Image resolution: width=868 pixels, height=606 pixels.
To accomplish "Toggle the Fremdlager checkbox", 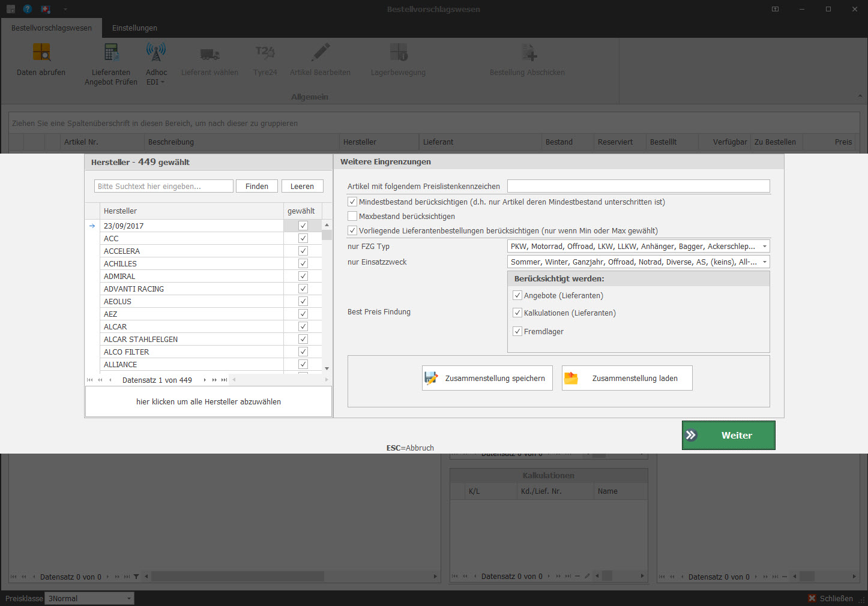I will pyautogui.click(x=517, y=331).
